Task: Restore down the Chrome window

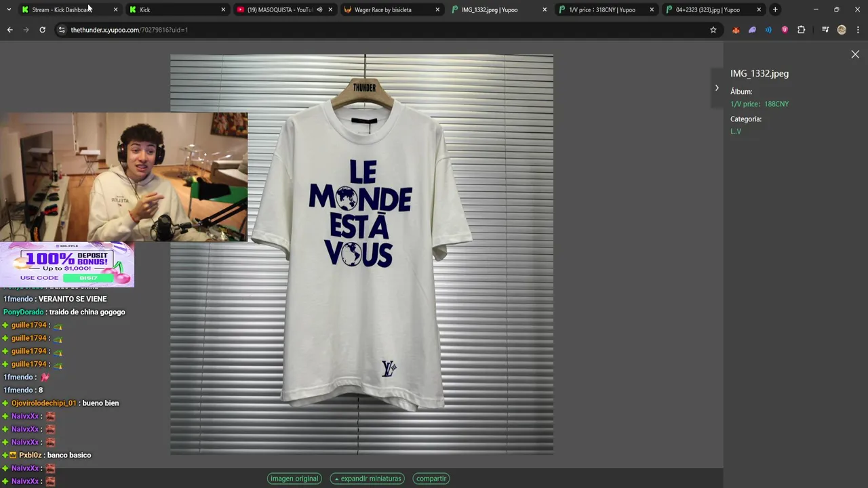Action: (x=836, y=9)
